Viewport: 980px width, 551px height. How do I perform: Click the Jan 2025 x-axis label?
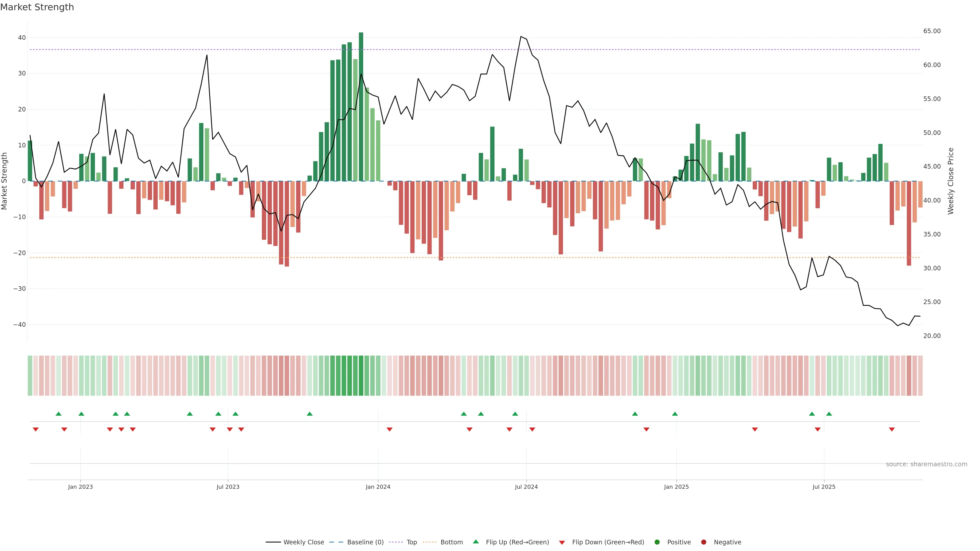676,487
